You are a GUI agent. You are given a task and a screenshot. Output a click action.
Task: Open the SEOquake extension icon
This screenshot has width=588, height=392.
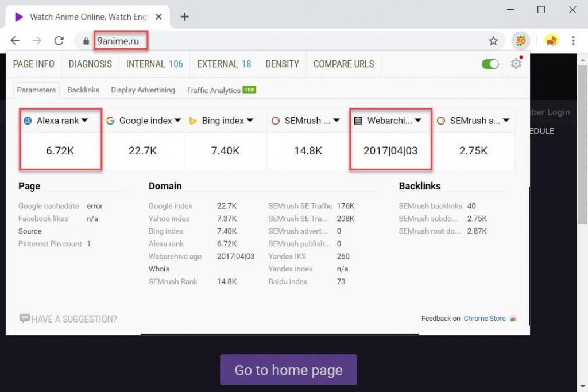520,41
